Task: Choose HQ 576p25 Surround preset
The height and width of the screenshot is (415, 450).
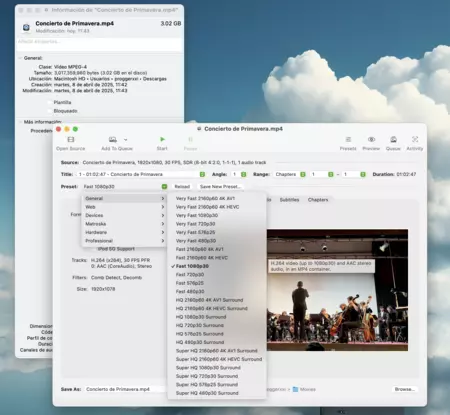Action: 217,334
